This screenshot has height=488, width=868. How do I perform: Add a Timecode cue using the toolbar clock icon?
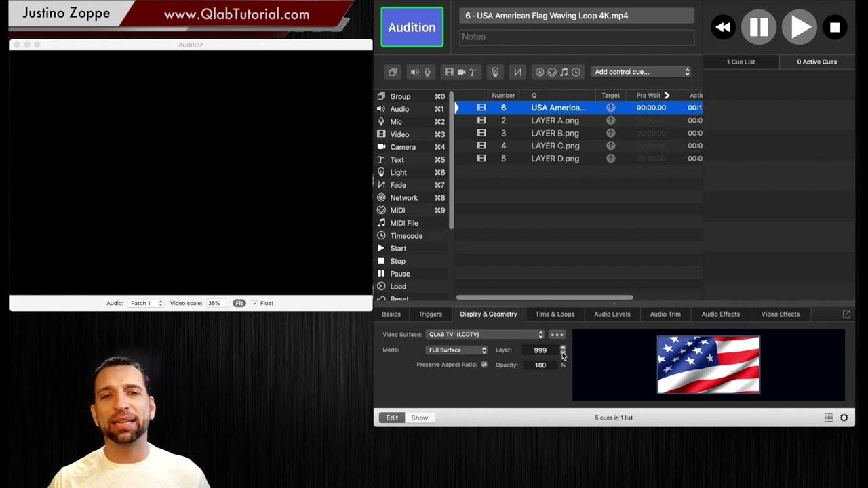tap(576, 72)
